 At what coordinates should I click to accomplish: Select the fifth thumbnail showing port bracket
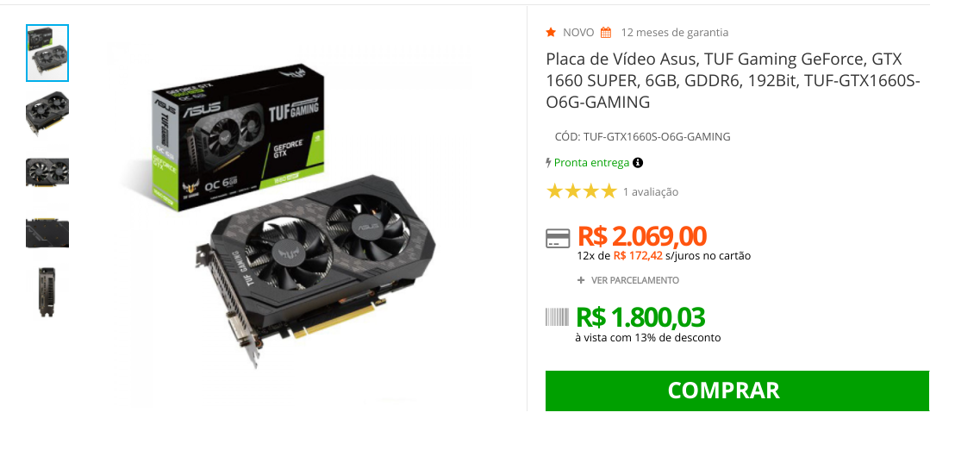47,292
